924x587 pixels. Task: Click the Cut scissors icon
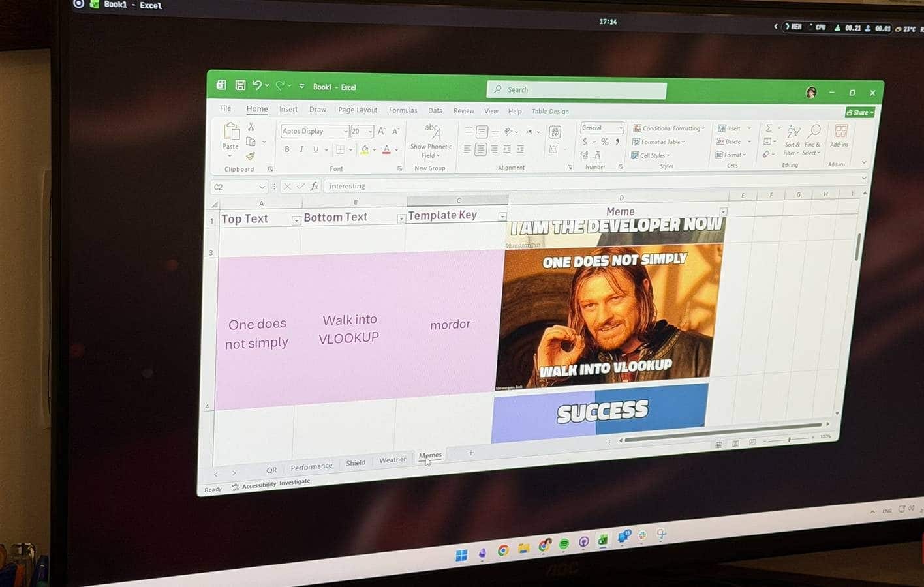[x=251, y=127]
